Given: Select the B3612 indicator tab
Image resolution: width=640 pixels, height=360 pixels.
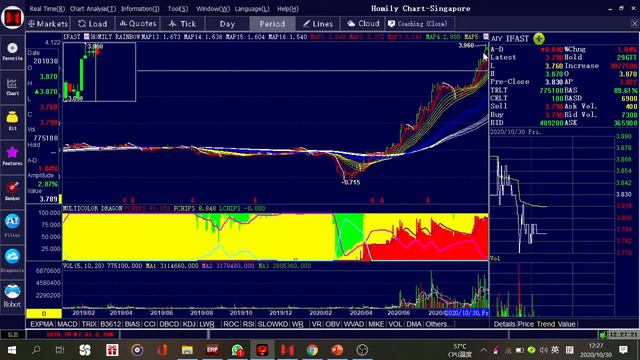Looking at the screenshot, I should [x=111, y=324].
